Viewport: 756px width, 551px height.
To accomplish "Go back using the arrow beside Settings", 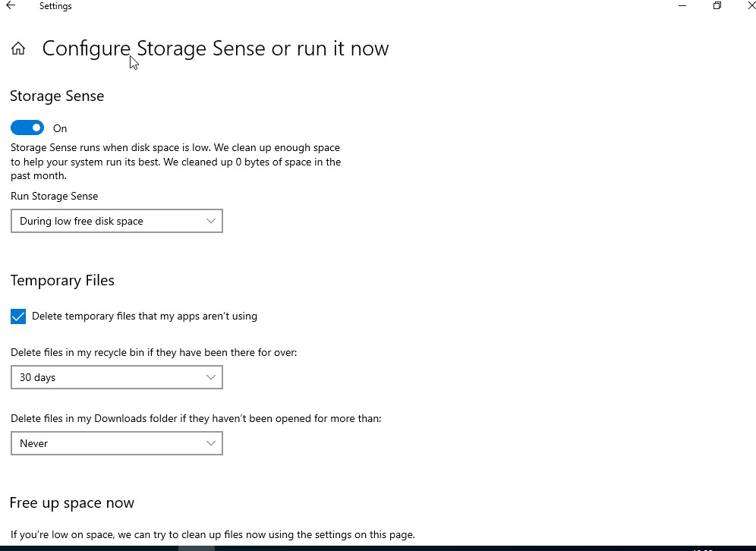I will (11, 6).
